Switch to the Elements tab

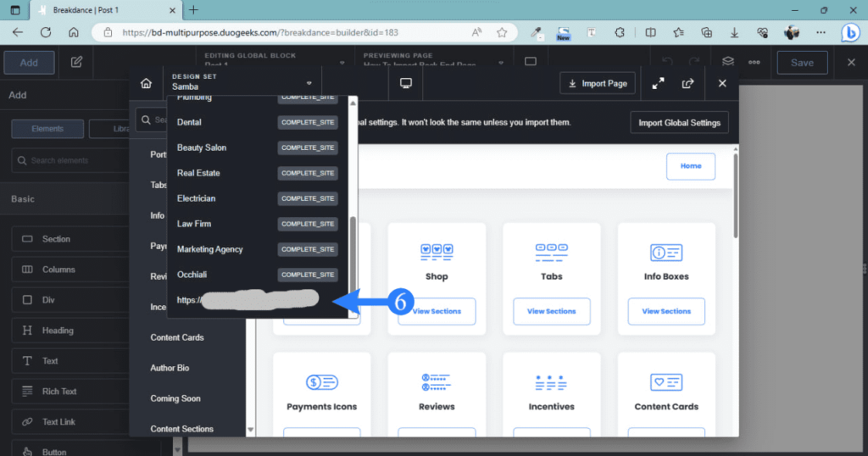[47, 129]
